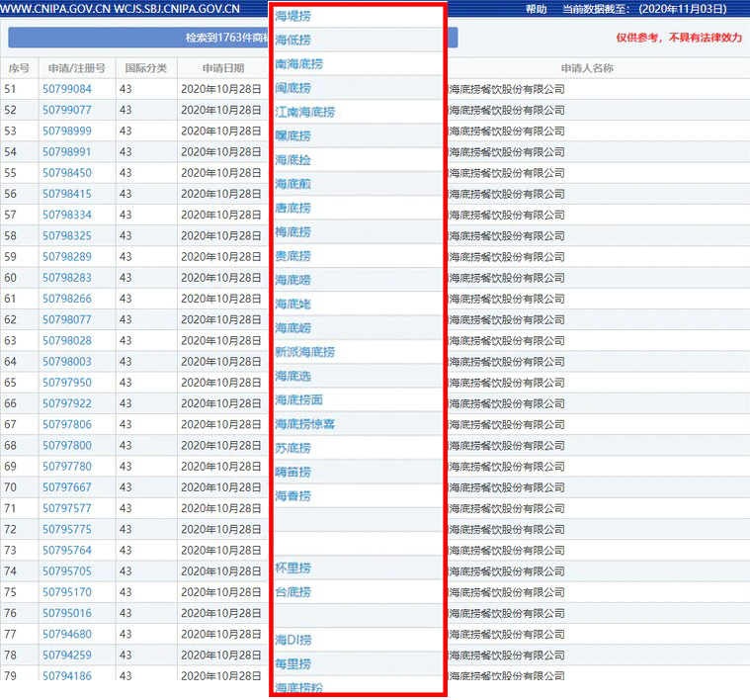Open application number 50797950

pos(67,383)
